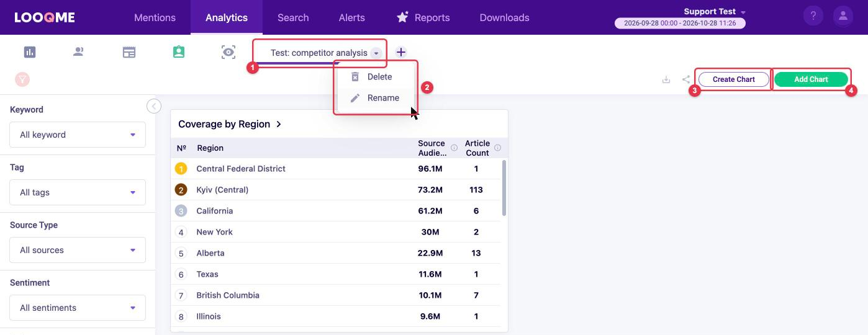868x335 pixels.
Task: Click the LOOQME logo
Action: pyautogui.click(x=45, y=17)
